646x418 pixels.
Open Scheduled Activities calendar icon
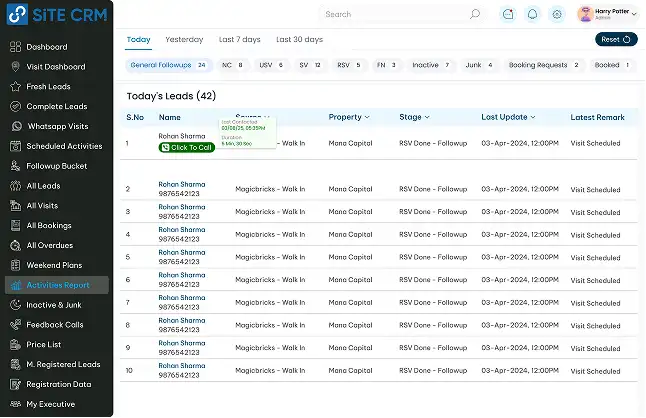click(15, 146)
